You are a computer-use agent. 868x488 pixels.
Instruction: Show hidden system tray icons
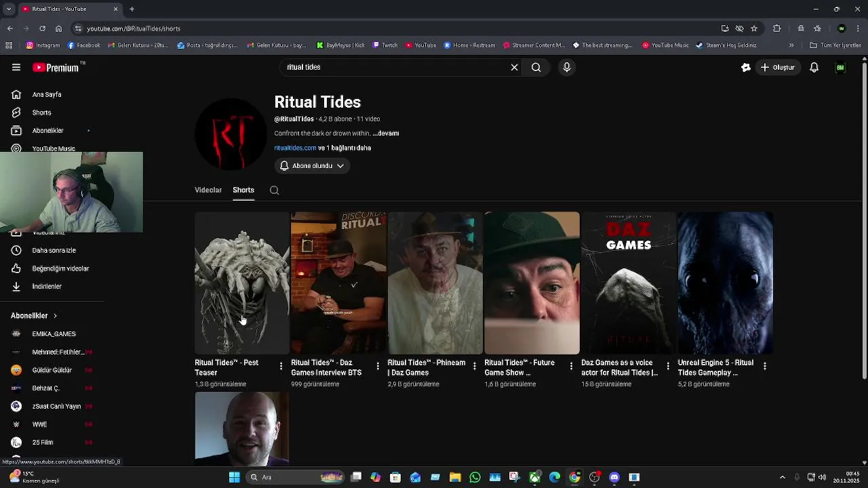tap(782, 477)
